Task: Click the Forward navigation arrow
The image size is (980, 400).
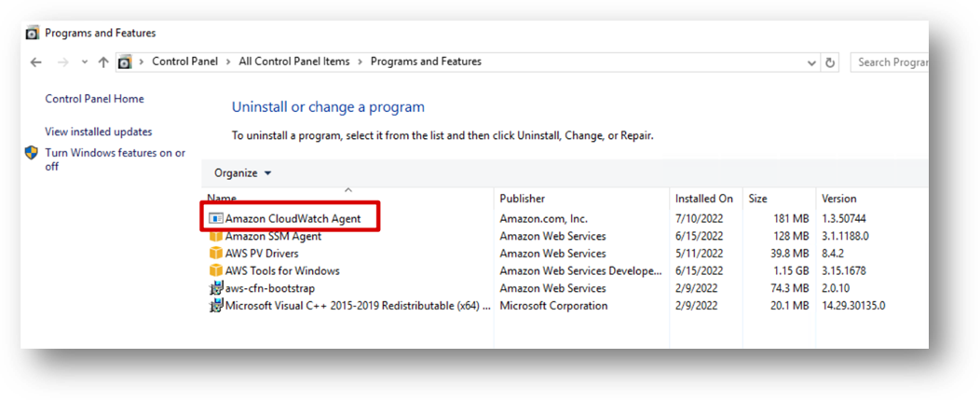Action: click(62, 62)
